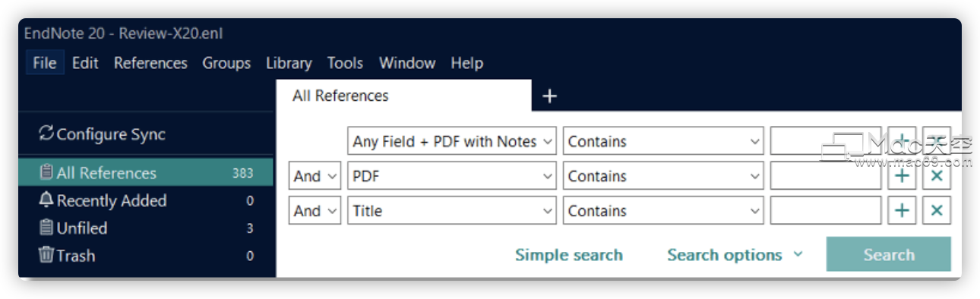Open PDF row Contains dropdown
This screenshot has height=299, width=980.
pos(663,176)
